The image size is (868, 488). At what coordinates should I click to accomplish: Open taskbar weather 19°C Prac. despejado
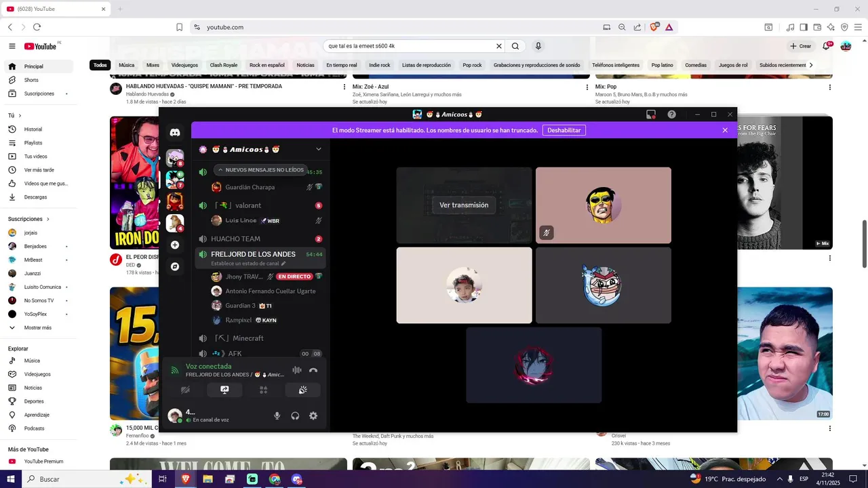click(x=728, y=479)
